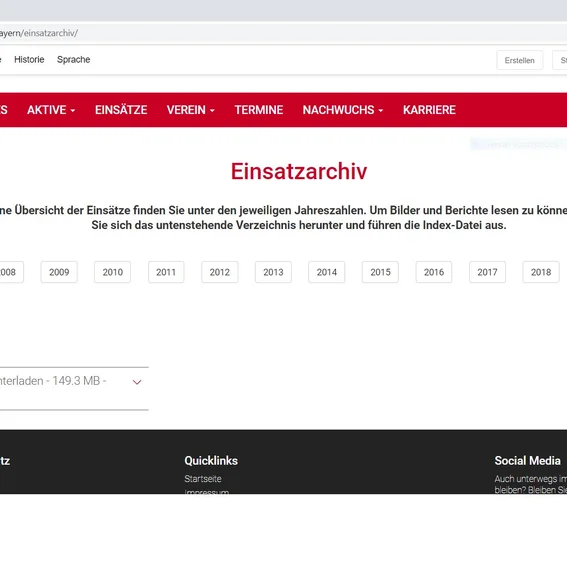View the 2015 operations list
This screenshot has height=567, width=567.
[x=380, y=272]
